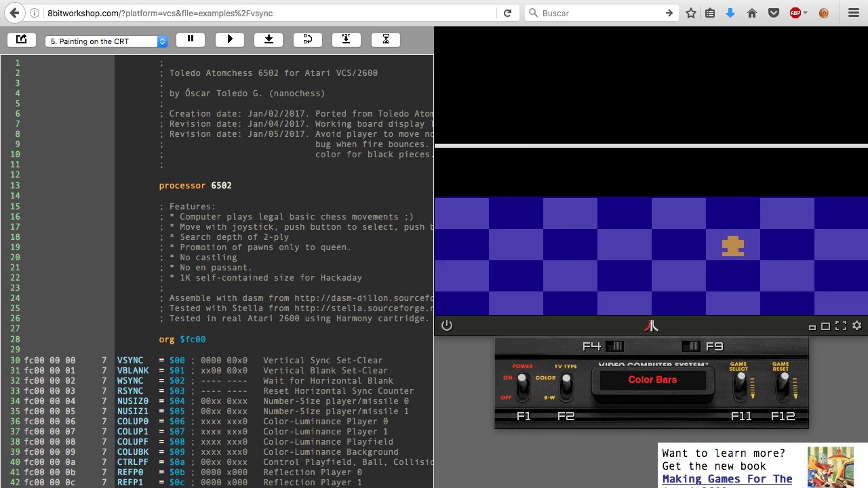Toggle the F4 difficulty switch
The height and width of the screenshot is (488, 868).
pos(614,346)
